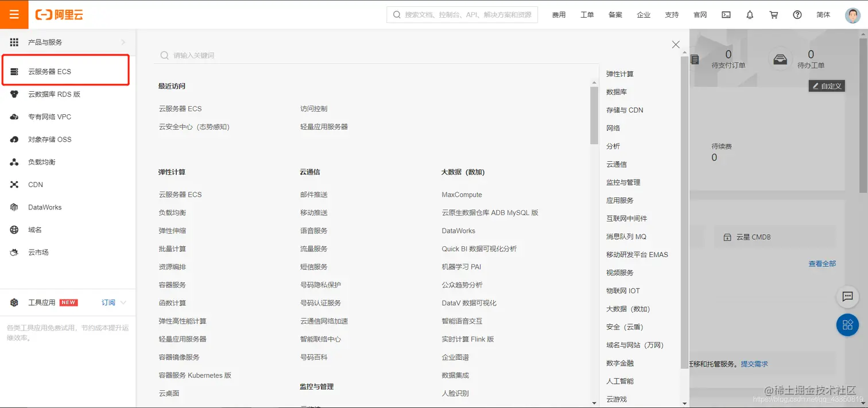Click the notifications bell icon
Viewport: 868px width, 408px height.
(x=749, y=15)
